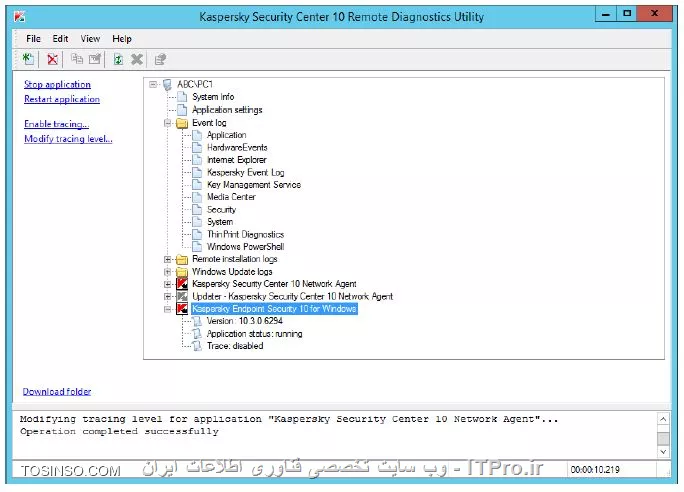This screenshot has height=492, width=684.
Task: Select the Application event log entry
Action: tap(227, 135)
